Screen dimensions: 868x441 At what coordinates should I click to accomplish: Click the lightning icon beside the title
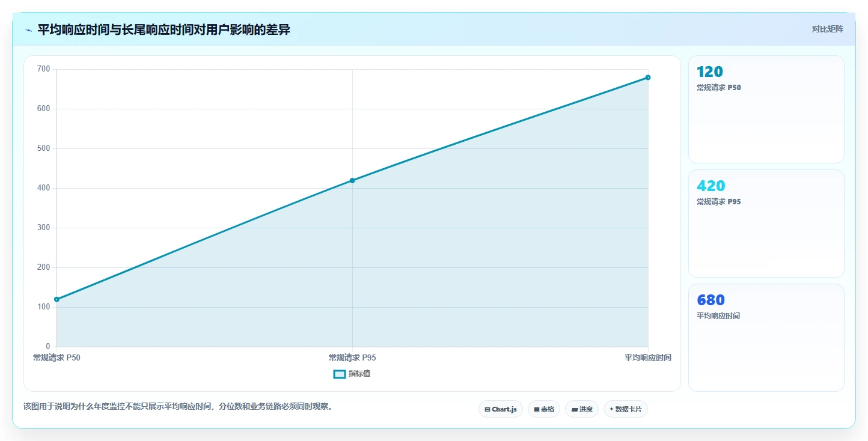coord(28,30)
